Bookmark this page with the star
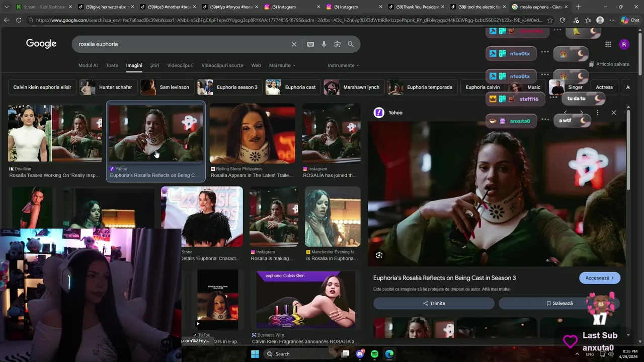This screenshot has height=362, width=644. [550, 20]
